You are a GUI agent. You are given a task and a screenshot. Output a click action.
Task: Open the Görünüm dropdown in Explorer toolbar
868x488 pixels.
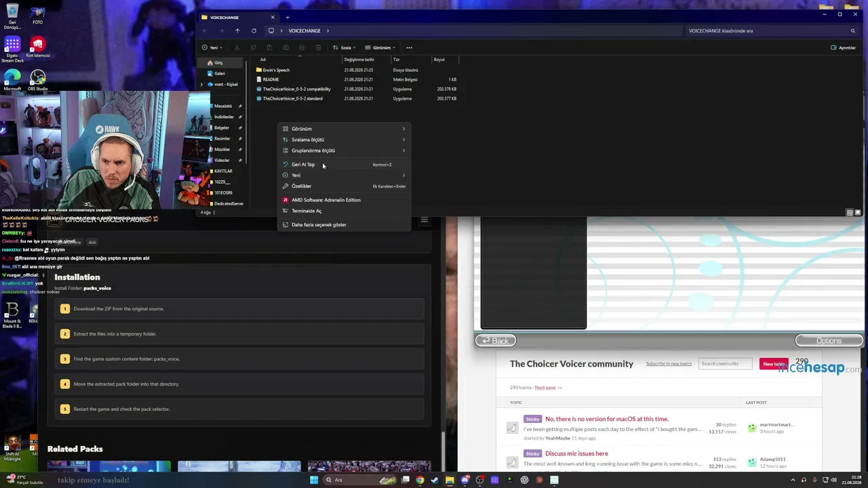[380, 47]
